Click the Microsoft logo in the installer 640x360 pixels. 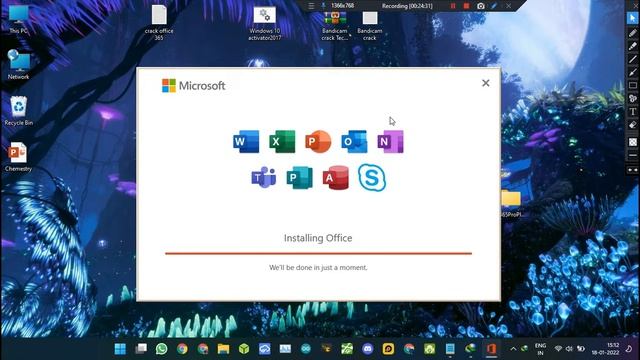tap(193, 86)
